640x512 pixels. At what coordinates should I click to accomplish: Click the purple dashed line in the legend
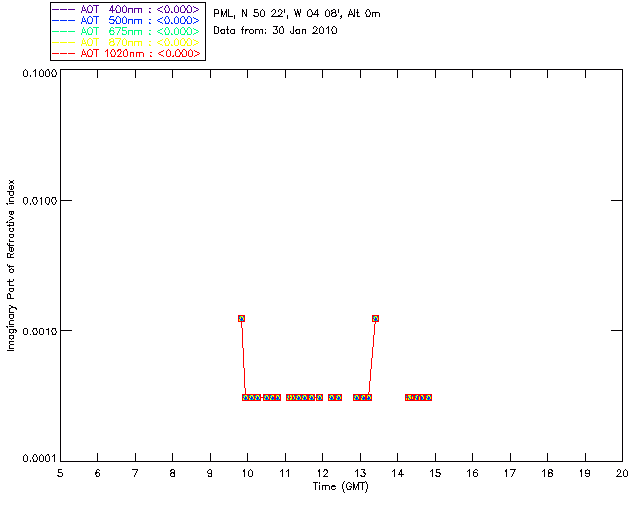(x=64, y=9)
